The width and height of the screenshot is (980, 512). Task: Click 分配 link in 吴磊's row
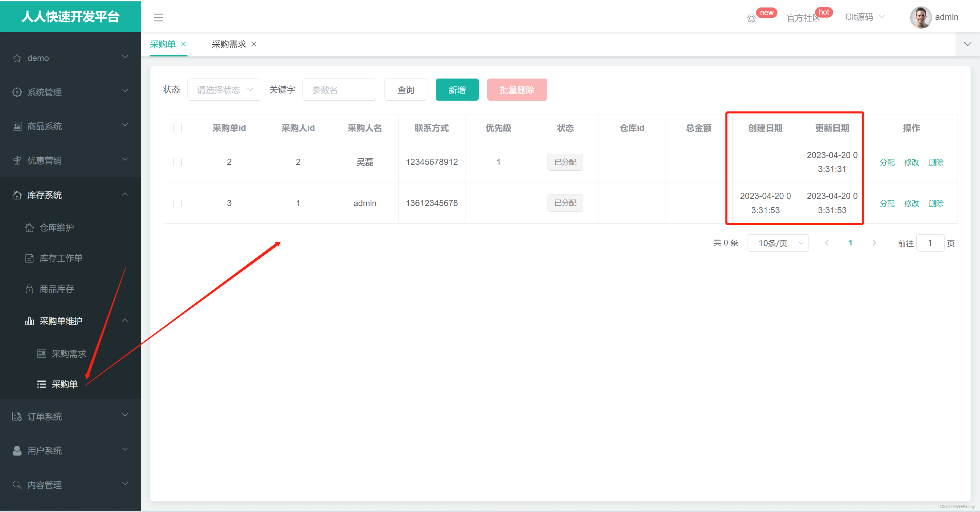point(887,162)
